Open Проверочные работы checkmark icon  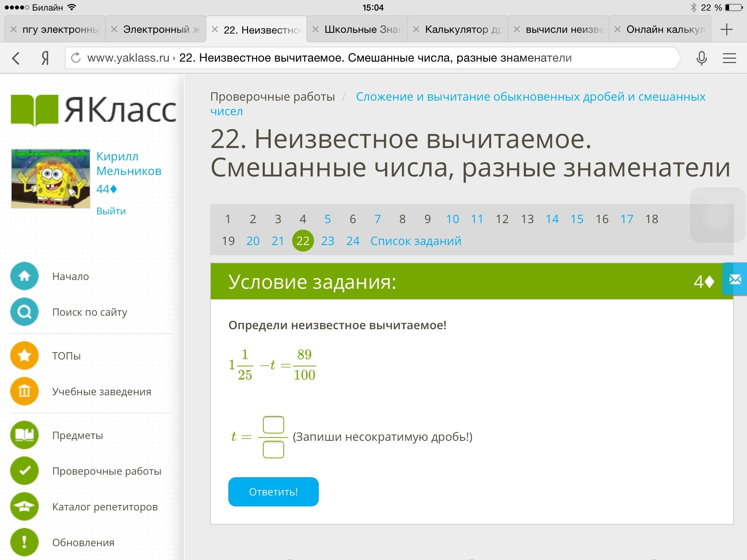(x=24, y=471)
